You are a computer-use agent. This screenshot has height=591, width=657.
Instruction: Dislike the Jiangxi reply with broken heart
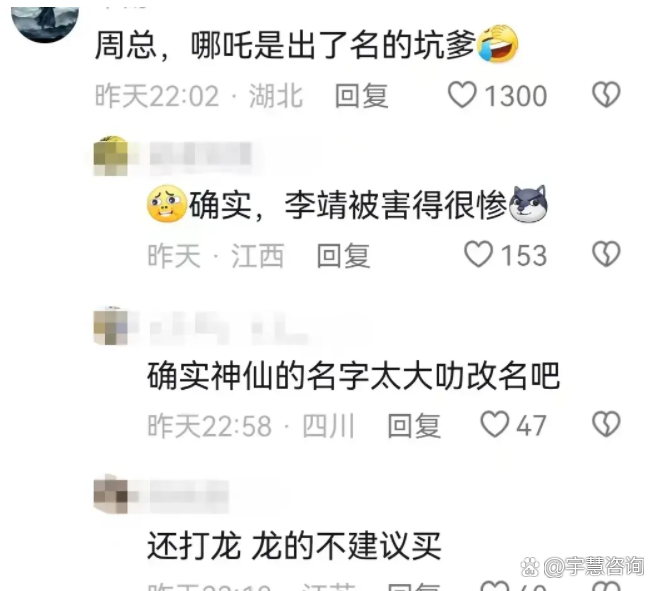606,254
